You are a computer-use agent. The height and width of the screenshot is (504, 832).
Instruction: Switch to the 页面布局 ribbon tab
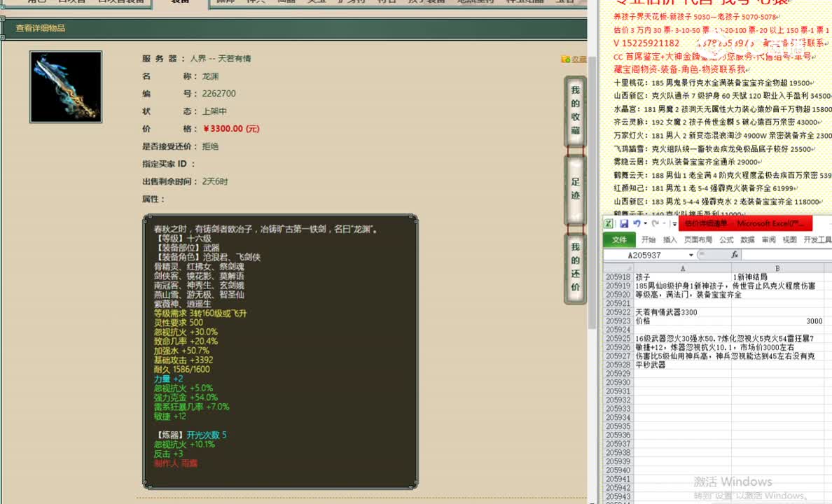[698, 240]
